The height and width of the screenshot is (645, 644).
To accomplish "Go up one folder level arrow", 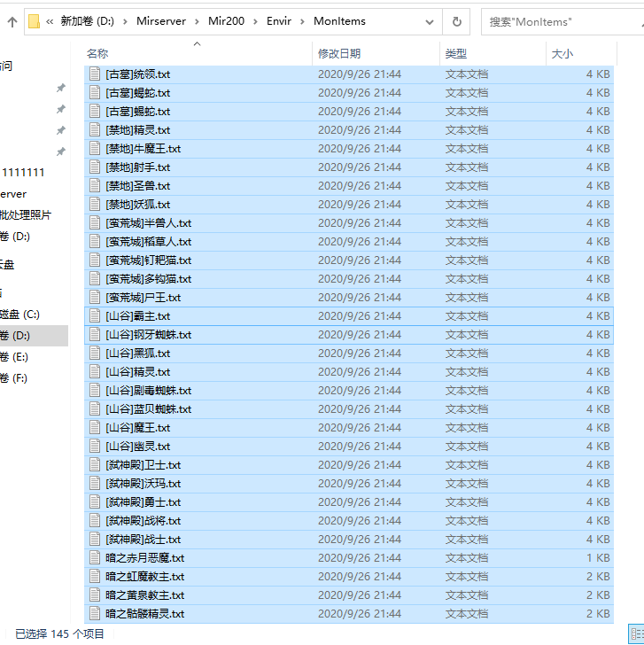I will (x=12, y=22).
